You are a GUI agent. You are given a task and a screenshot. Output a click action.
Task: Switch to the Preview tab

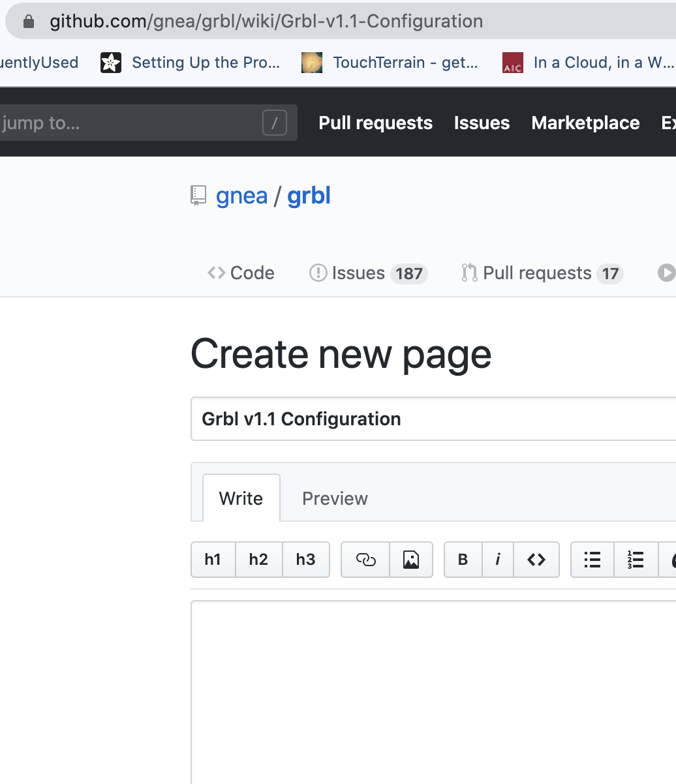tap(335, 498)
